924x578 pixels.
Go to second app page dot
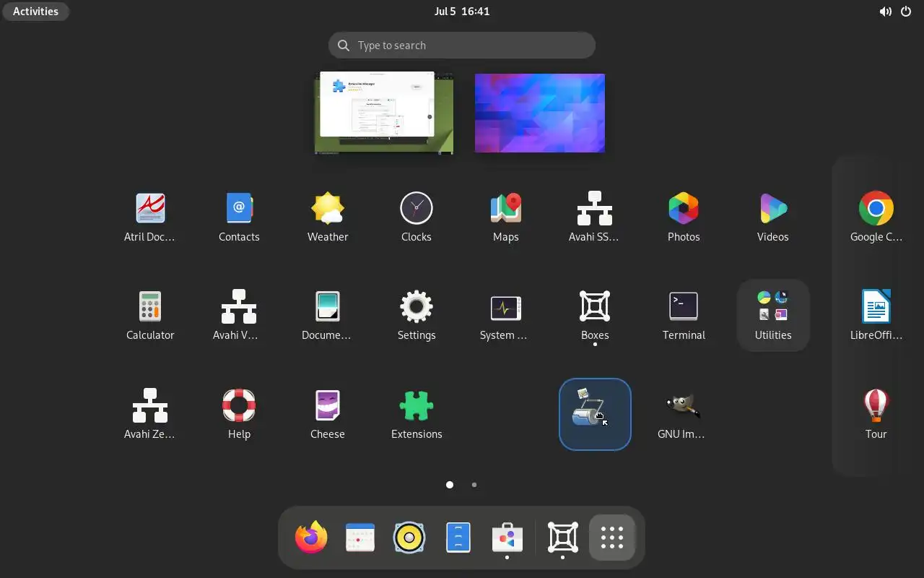click(474, 485)
